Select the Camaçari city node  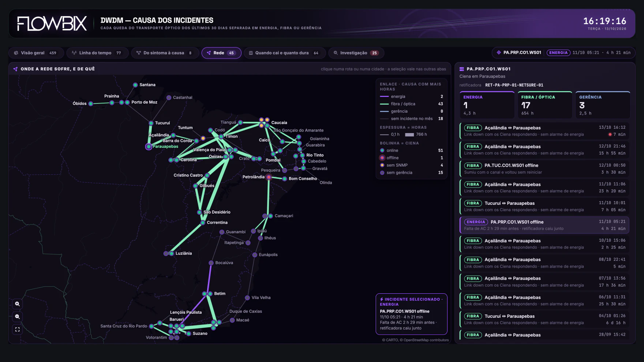(x=270, y=216)
